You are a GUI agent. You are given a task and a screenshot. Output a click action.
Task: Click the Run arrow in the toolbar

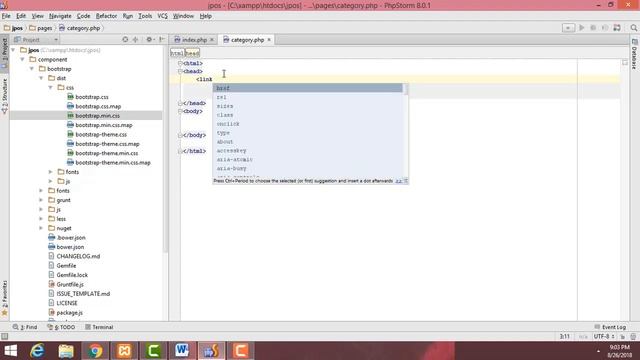pos(582,28)
